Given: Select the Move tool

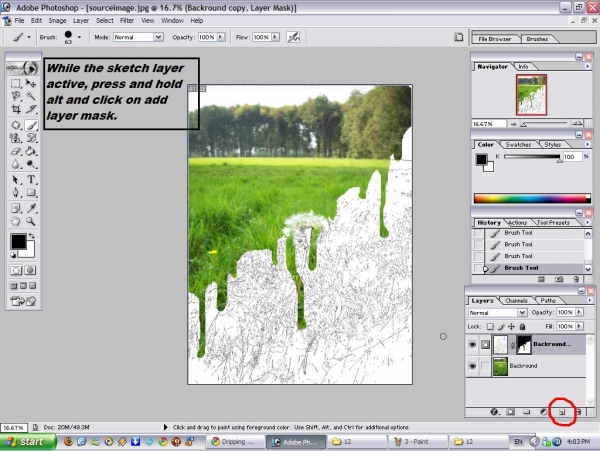Looking at the screenshot, I should [x=31, y=83].
